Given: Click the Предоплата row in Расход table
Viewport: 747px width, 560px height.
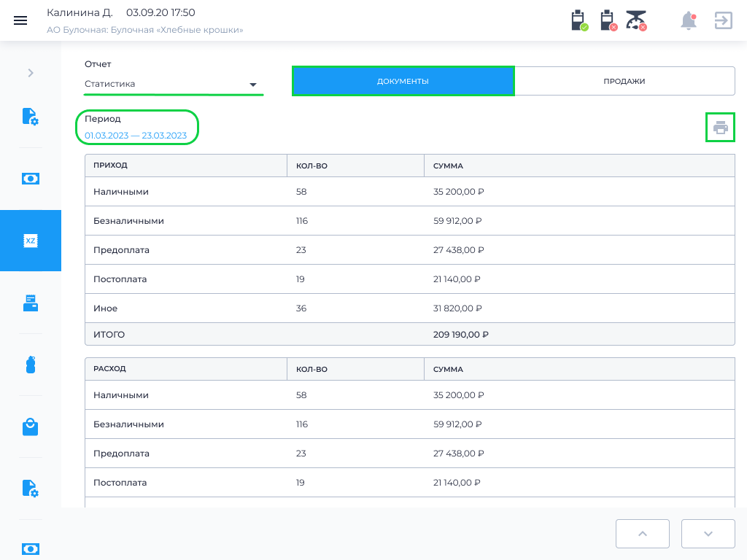Looking at the screenshot, I should pos(409,454).
